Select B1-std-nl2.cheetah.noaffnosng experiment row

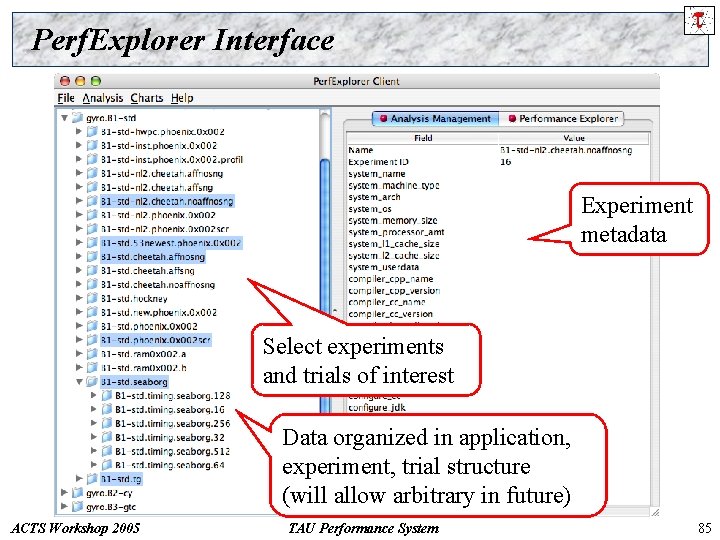[x=167, y=201]
